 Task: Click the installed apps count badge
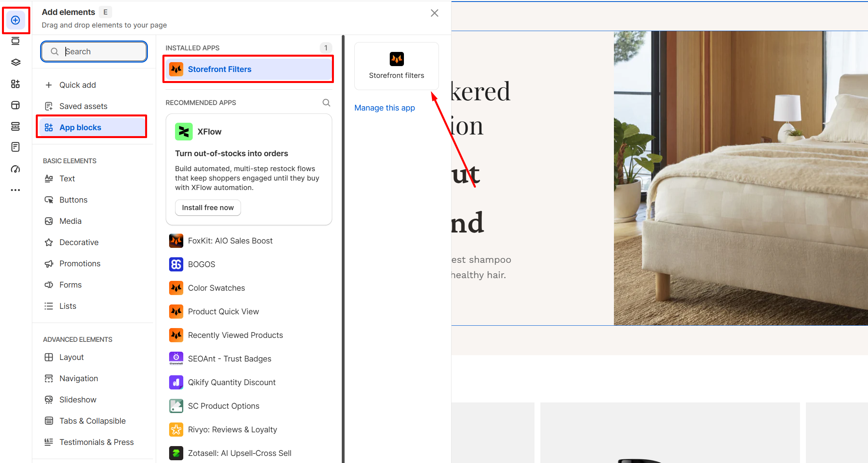point(326,48)
